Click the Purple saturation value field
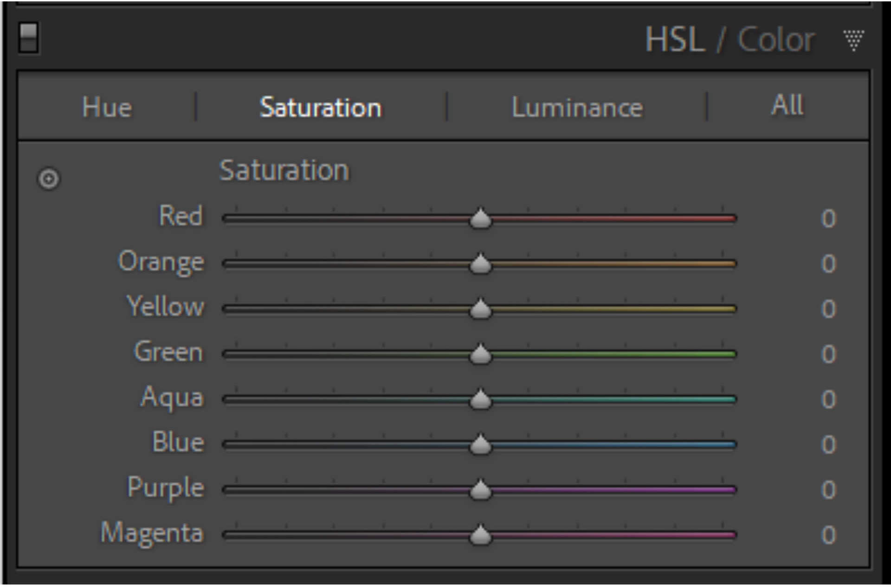 (828, 489)
